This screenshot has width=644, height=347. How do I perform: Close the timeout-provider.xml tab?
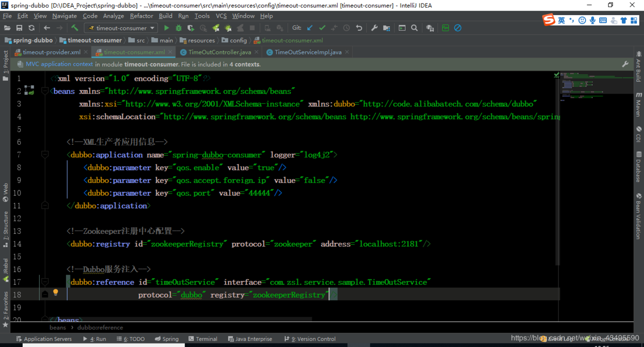pos(86,52)
